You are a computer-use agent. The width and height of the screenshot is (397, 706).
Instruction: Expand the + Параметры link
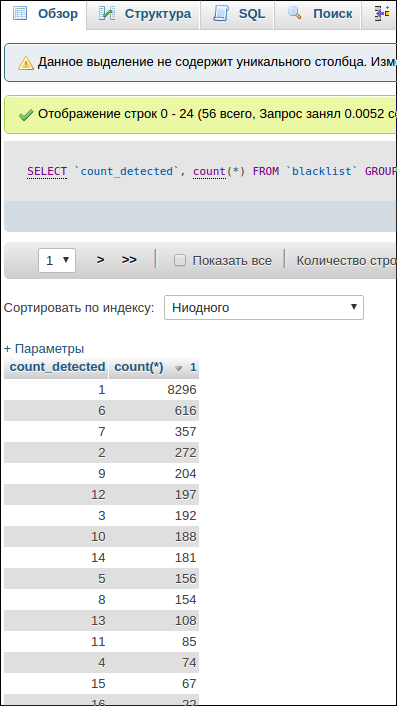click(x=44, y=348)
